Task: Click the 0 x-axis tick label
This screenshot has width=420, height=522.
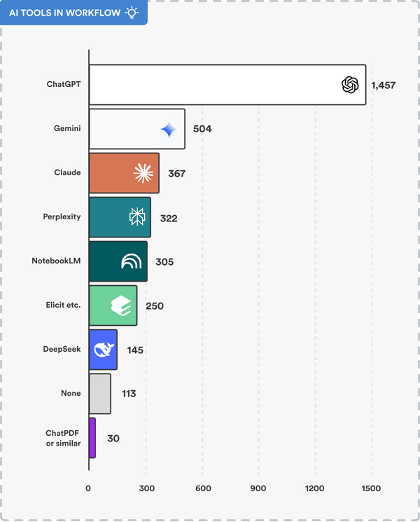Action: (x=88, y=488)
